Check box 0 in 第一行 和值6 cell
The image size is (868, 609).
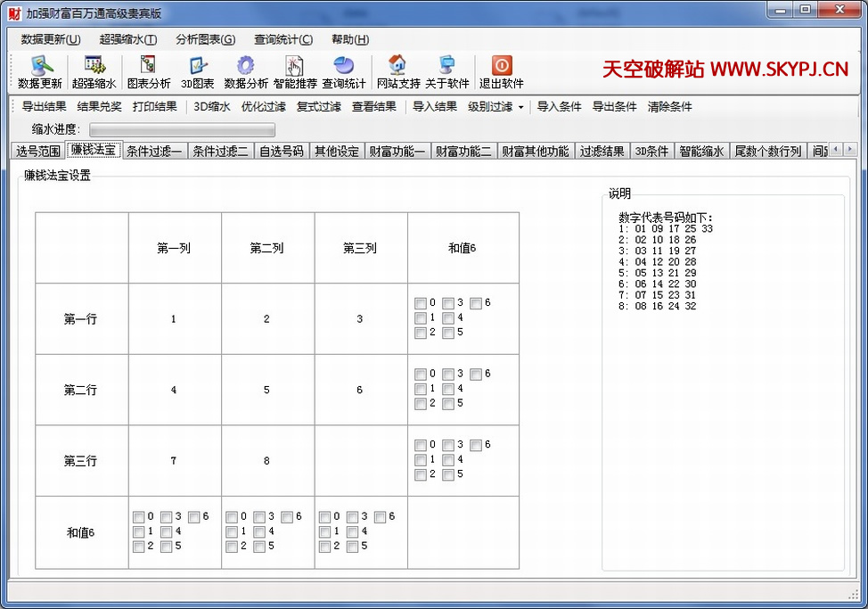coord(421,303)
